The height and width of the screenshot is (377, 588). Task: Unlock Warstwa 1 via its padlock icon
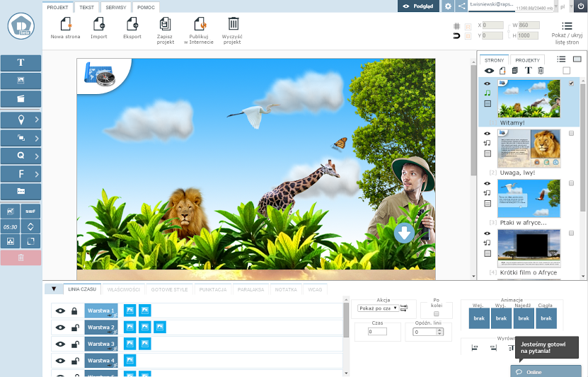click(x=74, y=311)
